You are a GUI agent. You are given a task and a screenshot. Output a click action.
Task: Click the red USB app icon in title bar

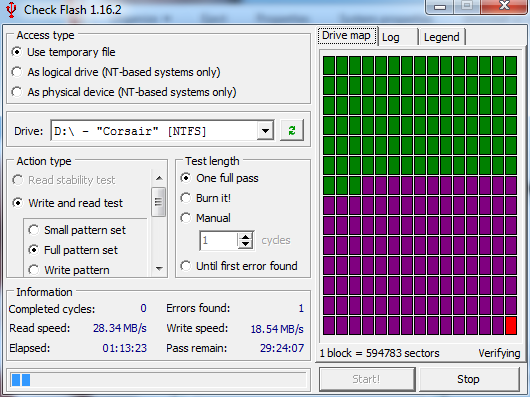coord(11,10)
